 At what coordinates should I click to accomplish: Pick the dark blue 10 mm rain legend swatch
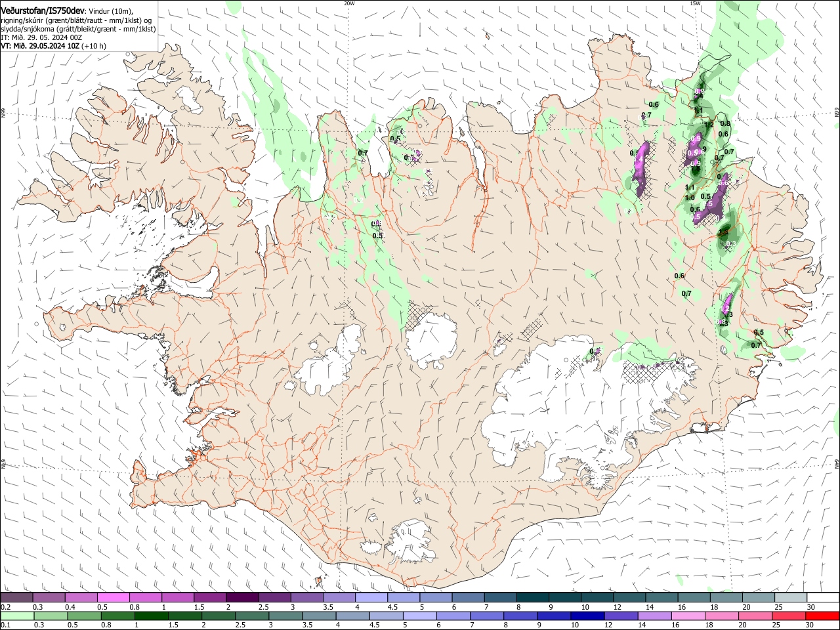coord(587,616)
